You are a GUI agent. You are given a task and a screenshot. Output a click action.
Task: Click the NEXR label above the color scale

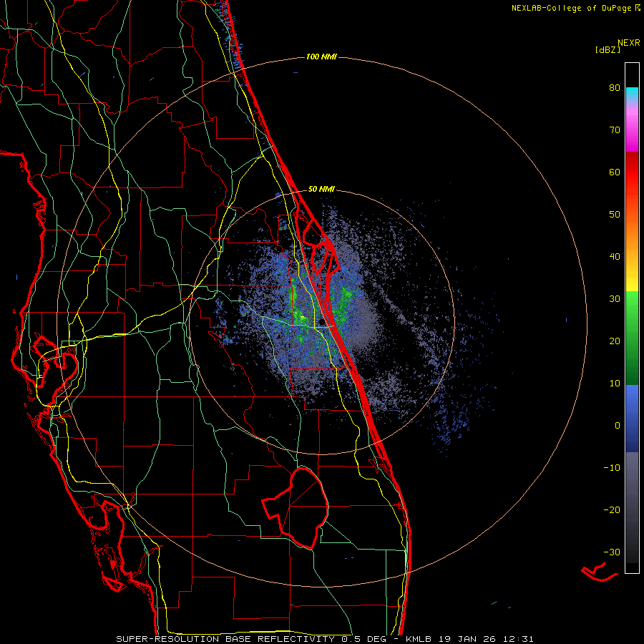click(629, 43)
